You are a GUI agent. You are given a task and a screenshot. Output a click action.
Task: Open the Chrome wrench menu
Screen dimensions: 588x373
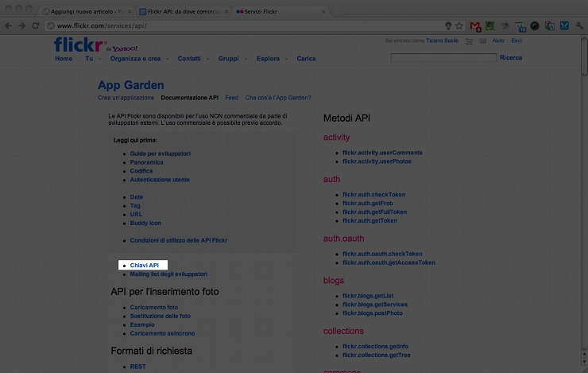pyautogui.click(x=579, y=25)
